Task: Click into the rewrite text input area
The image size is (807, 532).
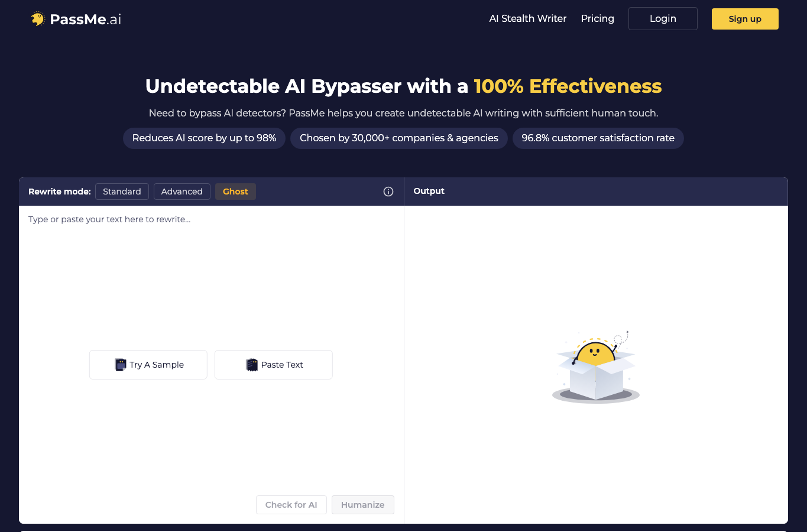Action: pyautogui.click(x=211, y=278)
